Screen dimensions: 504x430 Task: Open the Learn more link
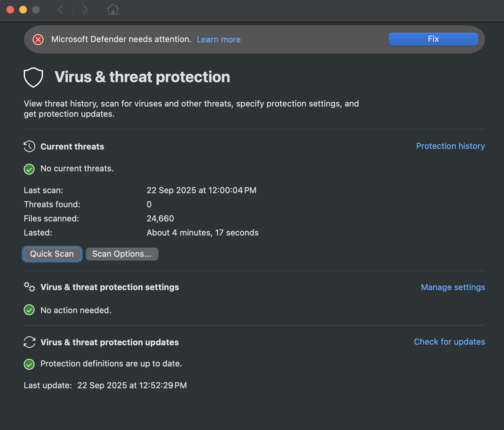pos(219,39)
